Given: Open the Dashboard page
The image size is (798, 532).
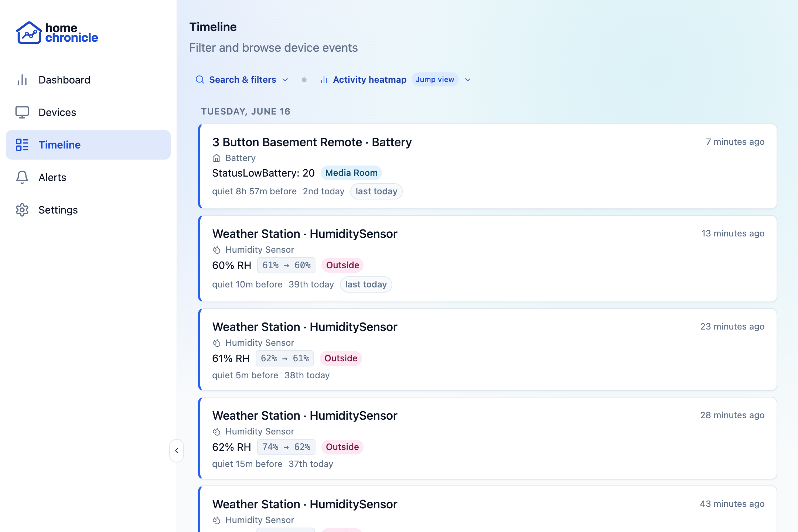Looking at the screenshot, I should coord(88,80).
